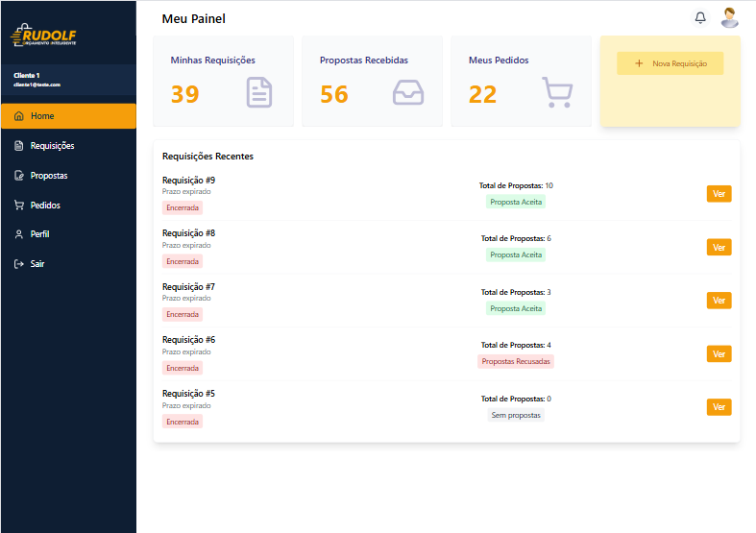Click the Rudolf logo in sidebar
The height and width of the screenshot is (533, 756).
pos(43,36)
